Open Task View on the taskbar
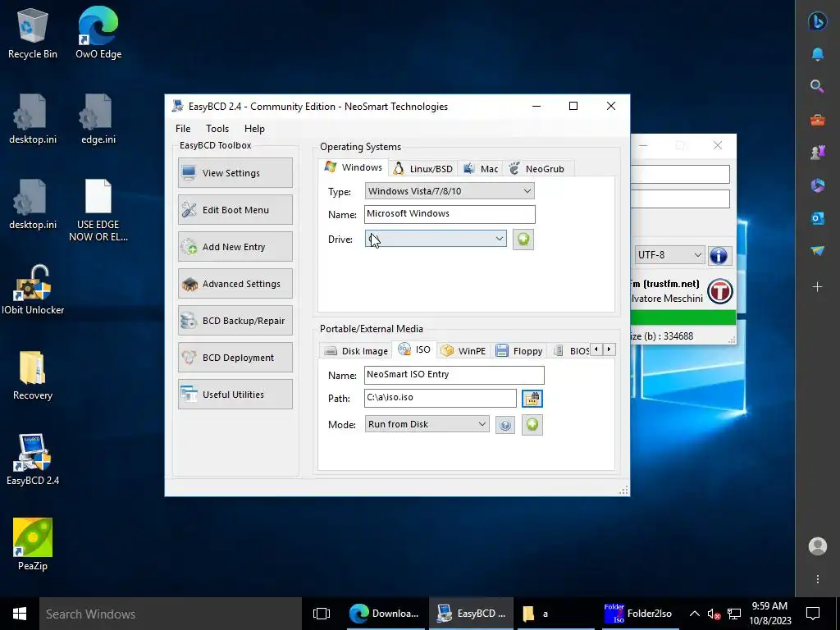This screenshot has width=840, height=630. [322, 614]
